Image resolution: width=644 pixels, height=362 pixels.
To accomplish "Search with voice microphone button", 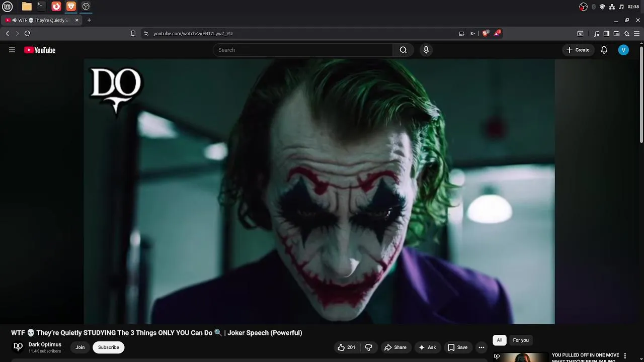I will pos(426,50).
